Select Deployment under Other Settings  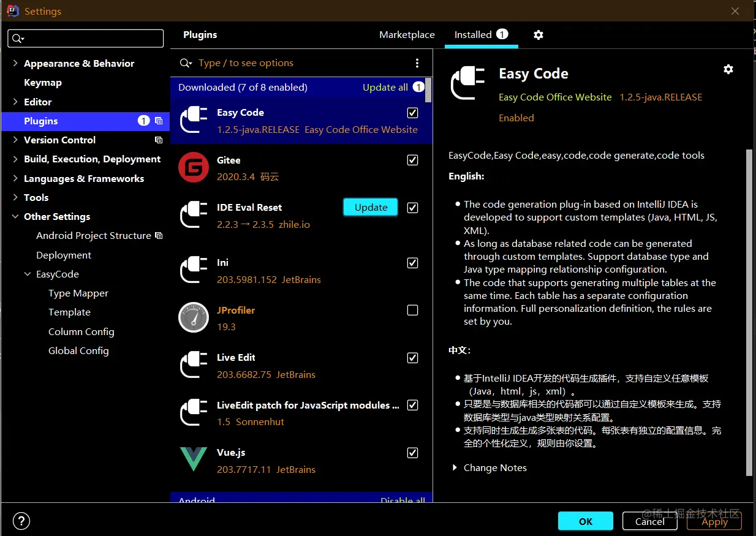[x=64, y=255]
